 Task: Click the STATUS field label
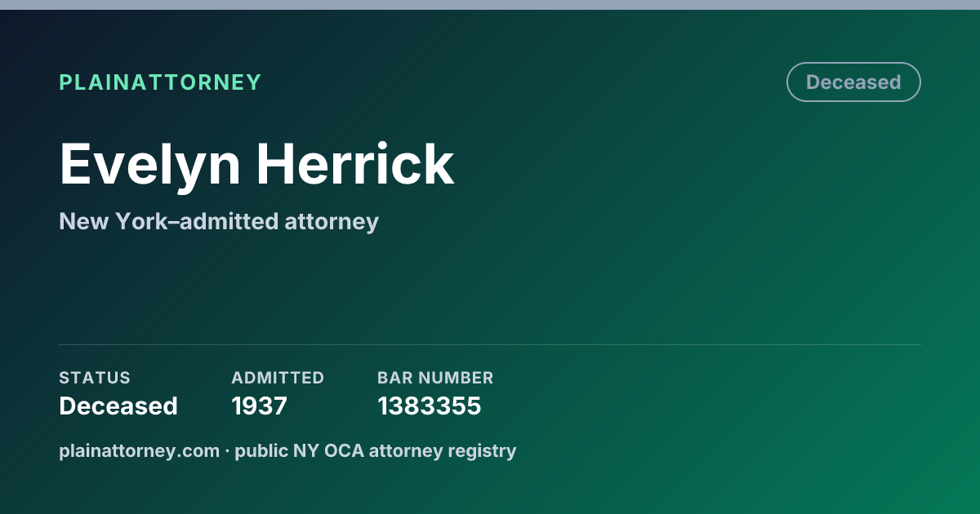tap(95, 378)
